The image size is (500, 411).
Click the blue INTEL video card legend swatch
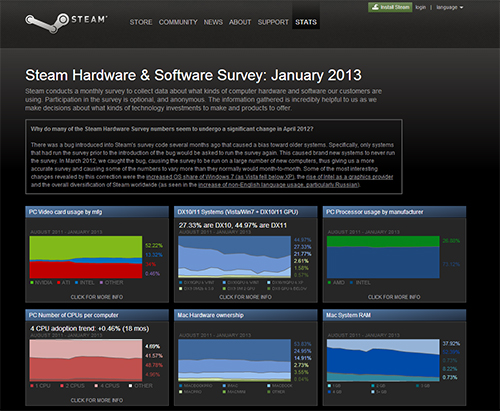pyautogui.click(x=76, y=283)
